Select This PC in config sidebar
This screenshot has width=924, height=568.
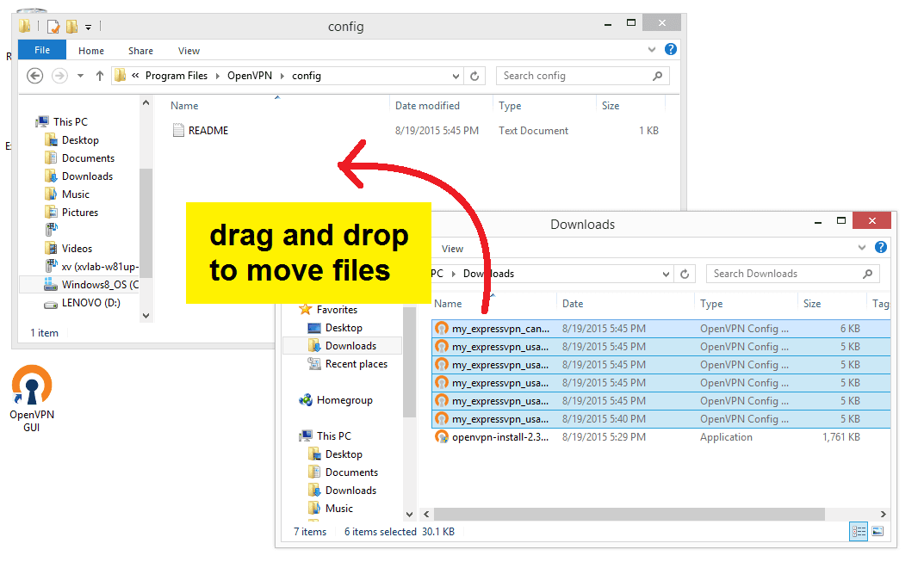(61, 122)
